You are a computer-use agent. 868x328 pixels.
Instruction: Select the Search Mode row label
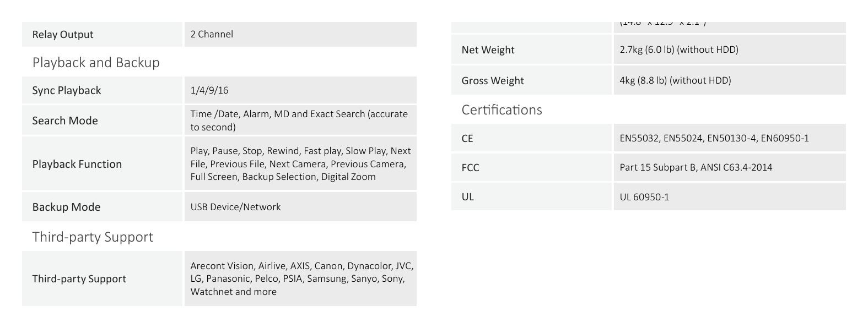[x=65, y=121]
